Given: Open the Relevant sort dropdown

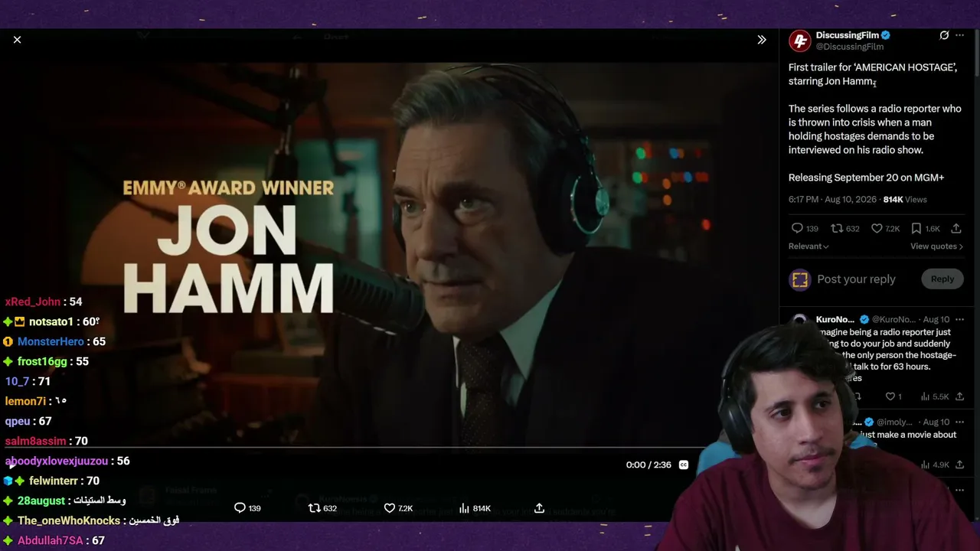Looking at the screenshot, I should (808, 246).
